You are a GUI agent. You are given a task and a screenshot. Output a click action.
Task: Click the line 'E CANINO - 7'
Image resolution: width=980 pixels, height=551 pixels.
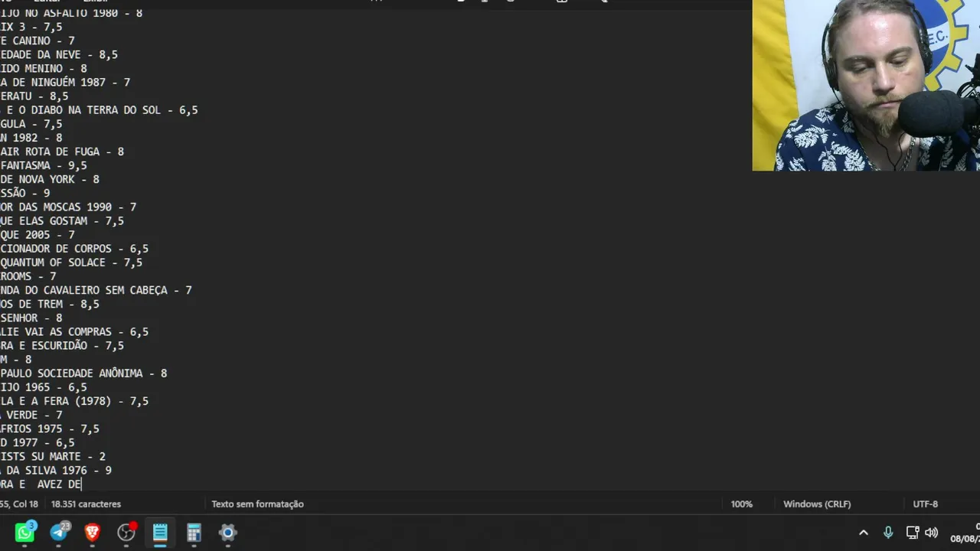coord(38,41)
